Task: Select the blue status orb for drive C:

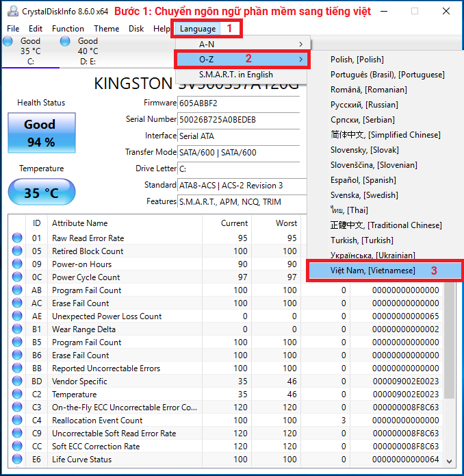Action: [8, 41]
